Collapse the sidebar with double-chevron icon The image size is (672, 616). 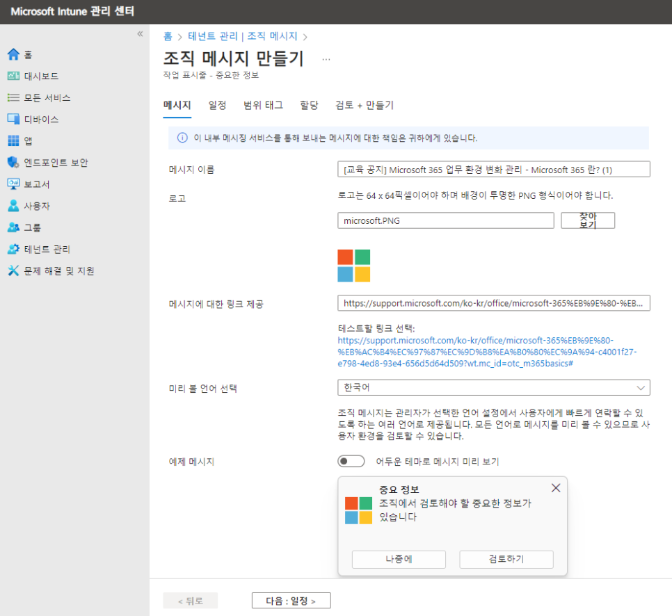(140, 34)
